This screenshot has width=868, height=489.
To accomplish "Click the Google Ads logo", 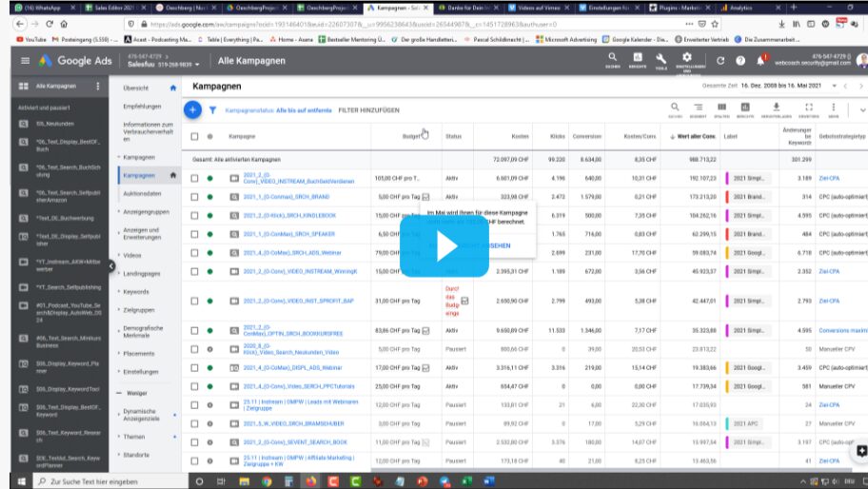I will (x=75, y=61).
